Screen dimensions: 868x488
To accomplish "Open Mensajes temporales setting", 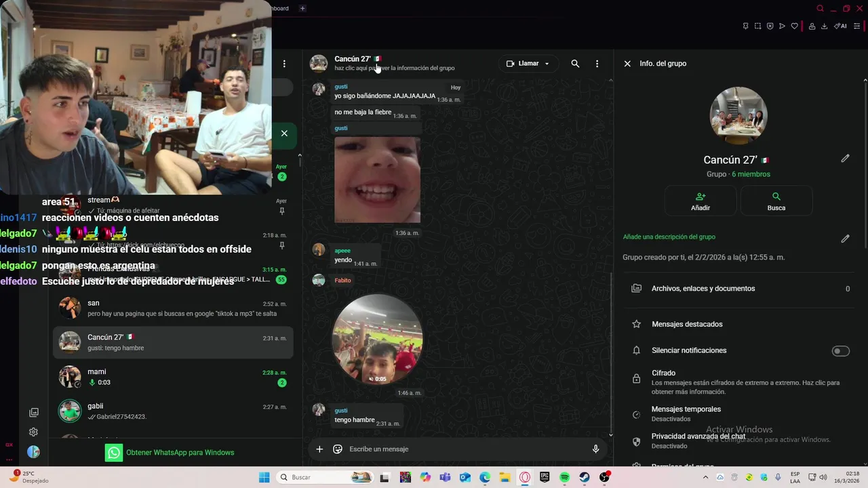I will (740, 414).
